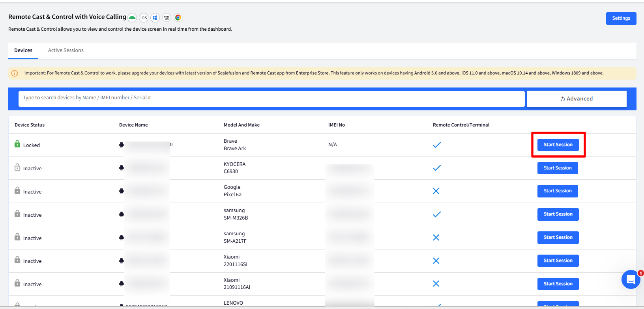The height and width of the screenshot is (309, 644).
Task: Click the KYOCERA C6930 model text
Action: 234,168
